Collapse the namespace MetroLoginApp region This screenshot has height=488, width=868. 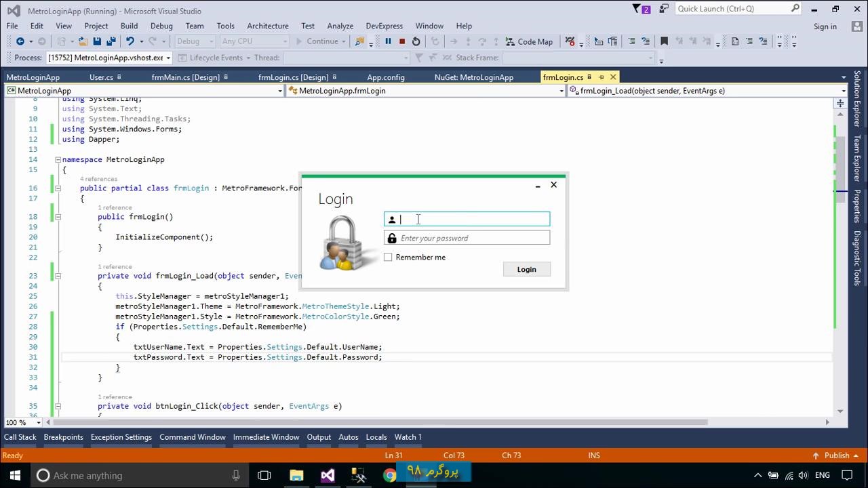coord(58,159)
